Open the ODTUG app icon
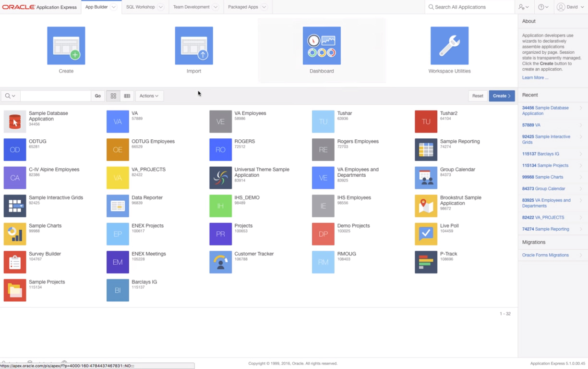This screenshot has width=588, height=369. coord(15,150)
